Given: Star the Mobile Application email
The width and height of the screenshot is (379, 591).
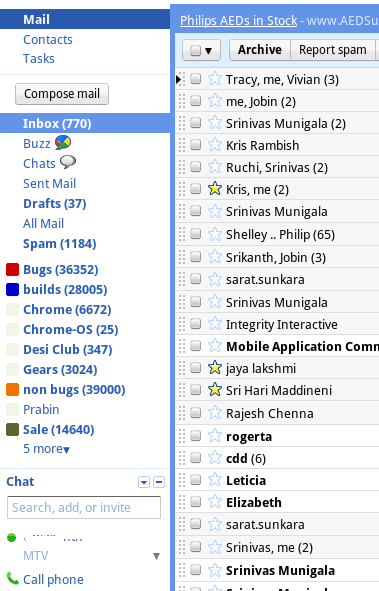Looking at the screenshot, I should pyautogui.click(x=215, y=345).
